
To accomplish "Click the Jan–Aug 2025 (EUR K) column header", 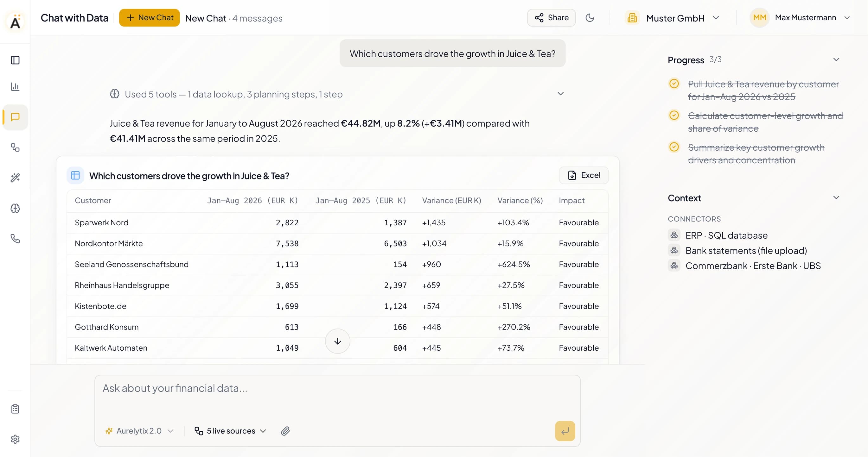I will tap(361, 201).
